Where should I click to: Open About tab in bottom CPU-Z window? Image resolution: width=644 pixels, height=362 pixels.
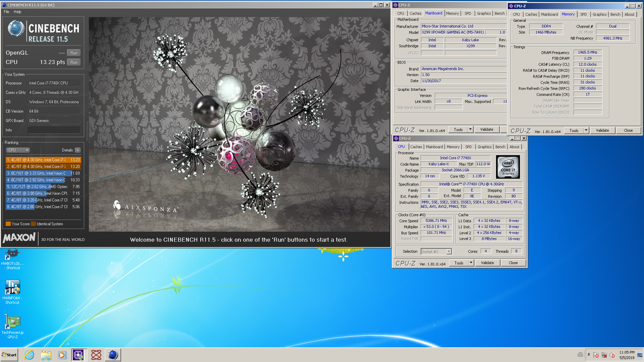515,147
